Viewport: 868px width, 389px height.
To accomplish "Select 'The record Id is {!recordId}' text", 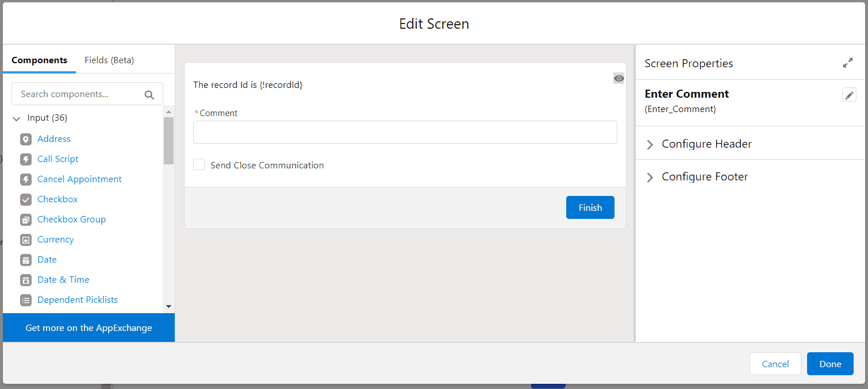I will [248, 84].
